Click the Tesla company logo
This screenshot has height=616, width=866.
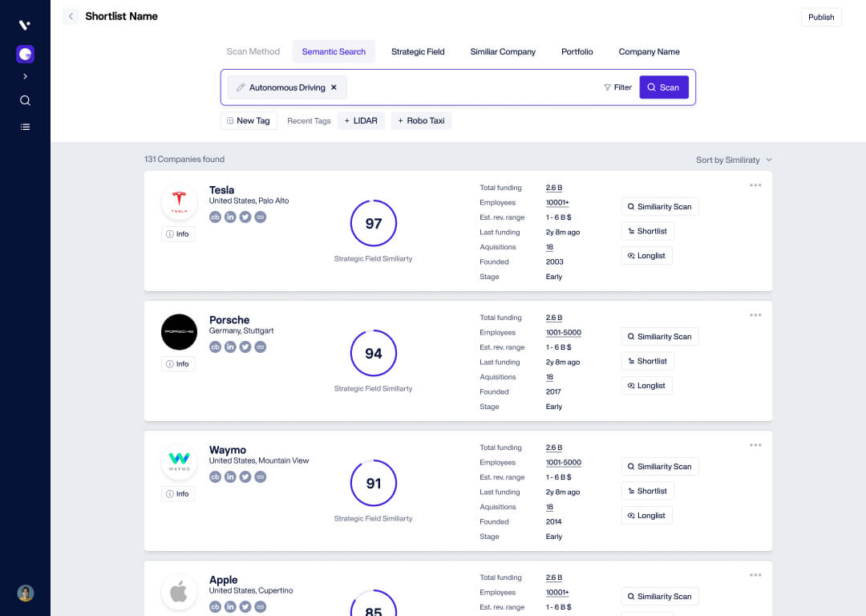(x=179, y=202)
